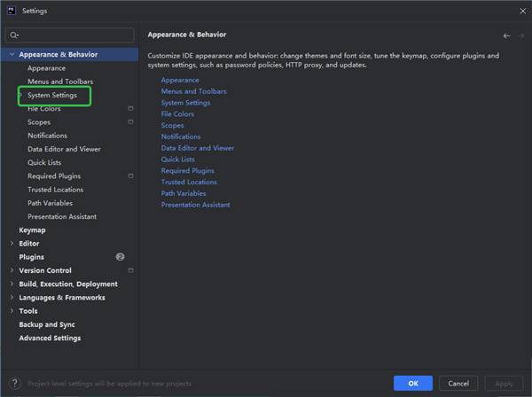Expand the Editor settings section

tap(12, 244)
